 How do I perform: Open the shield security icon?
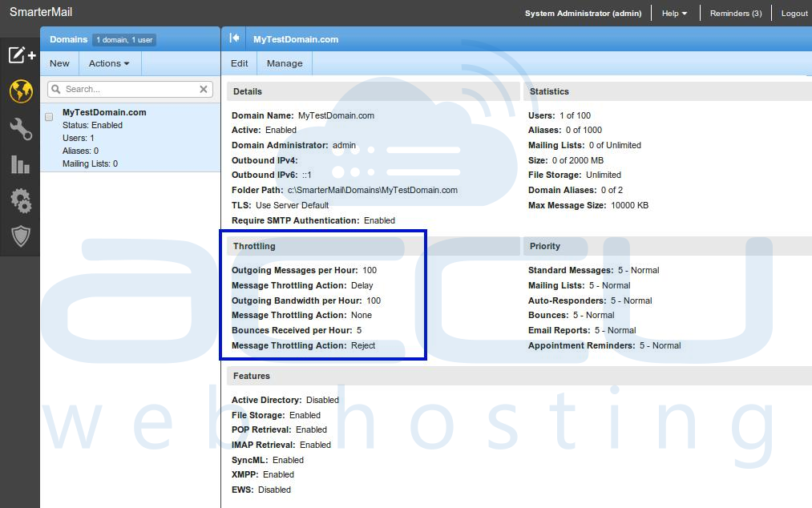click(21, 236)
